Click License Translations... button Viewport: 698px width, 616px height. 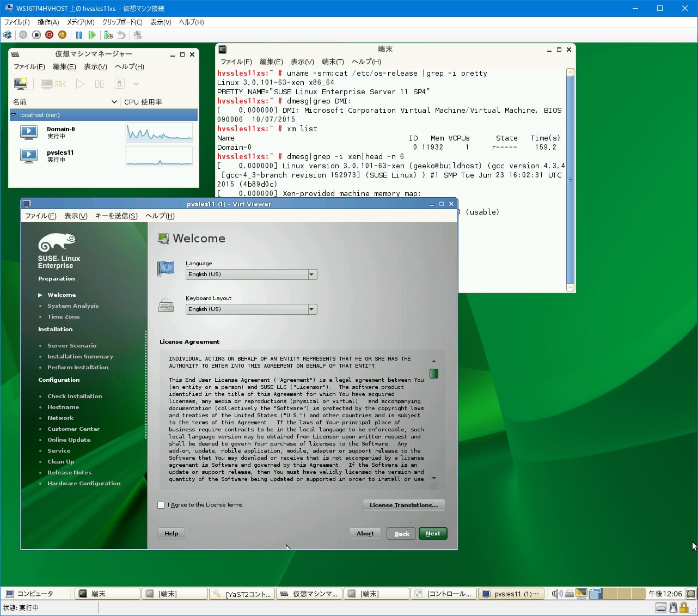pyautogui.click(x=403, y=505)
